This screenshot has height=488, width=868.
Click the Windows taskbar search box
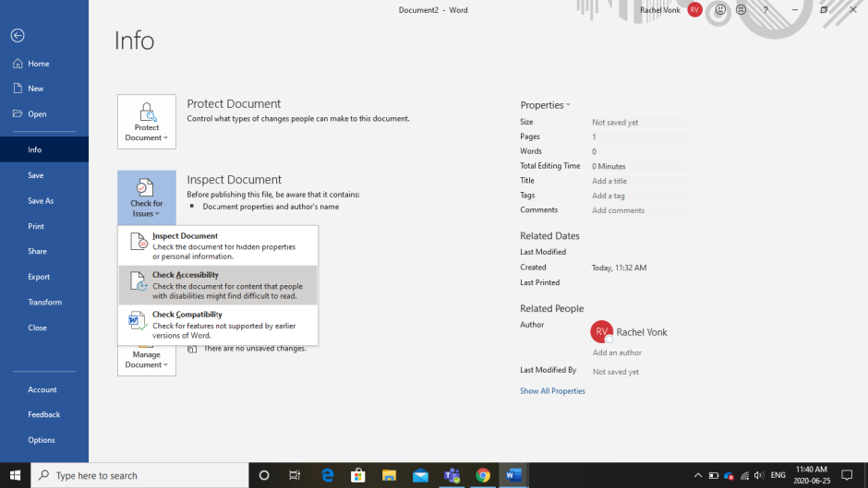coord(140,475)
